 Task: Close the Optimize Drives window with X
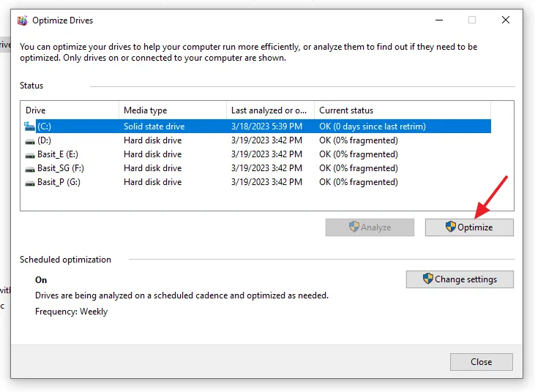[506, 20]
